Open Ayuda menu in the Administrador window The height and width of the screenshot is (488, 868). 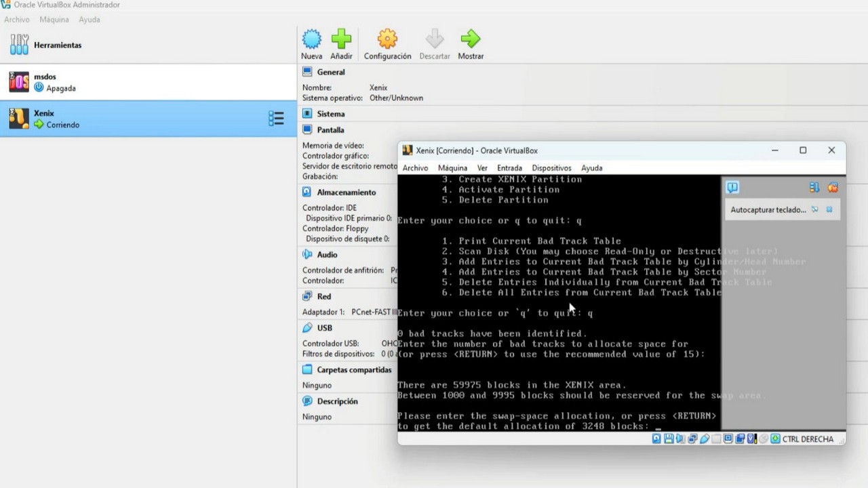[x=90, y=20]
